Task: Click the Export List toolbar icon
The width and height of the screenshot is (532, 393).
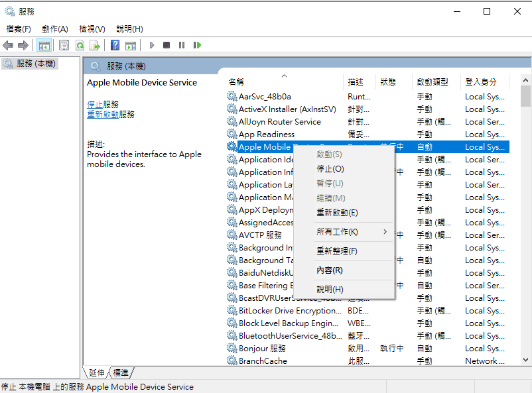Action: coord(96,45)
